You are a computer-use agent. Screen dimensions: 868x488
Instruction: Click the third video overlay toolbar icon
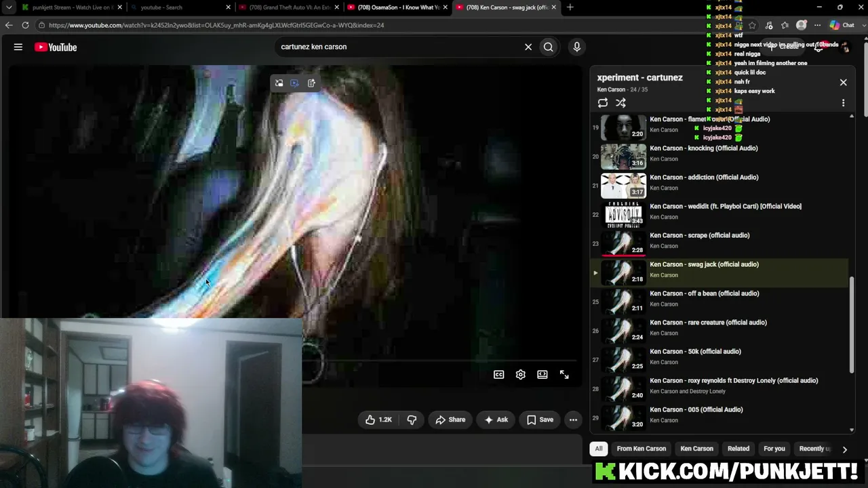(x=311, y=83)
